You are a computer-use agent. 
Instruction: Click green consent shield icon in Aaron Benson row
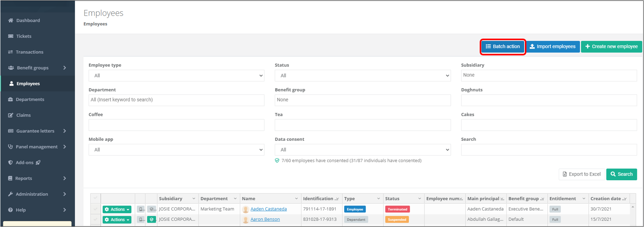(151, 220)
